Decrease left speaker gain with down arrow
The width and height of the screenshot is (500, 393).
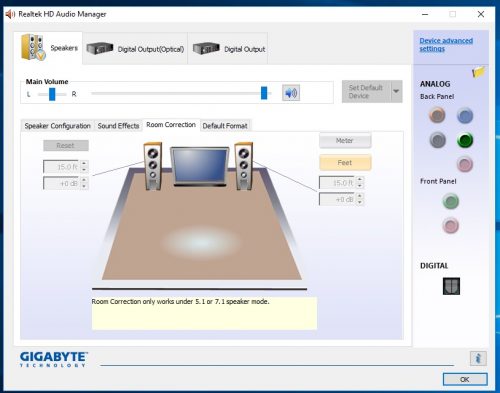[84, 186]
